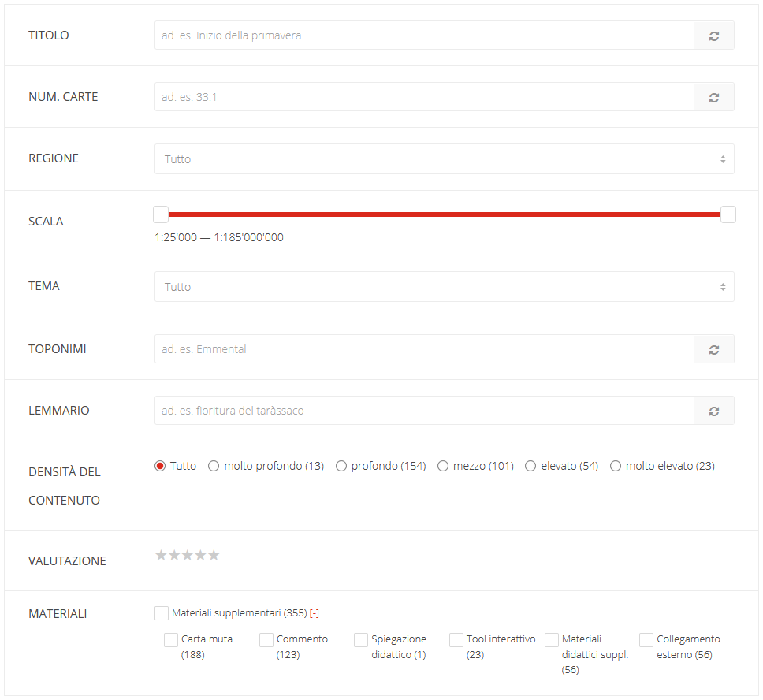The image size is (763, 700).
Task: Open the Tema dropdown
Action: tap(444, 287)
